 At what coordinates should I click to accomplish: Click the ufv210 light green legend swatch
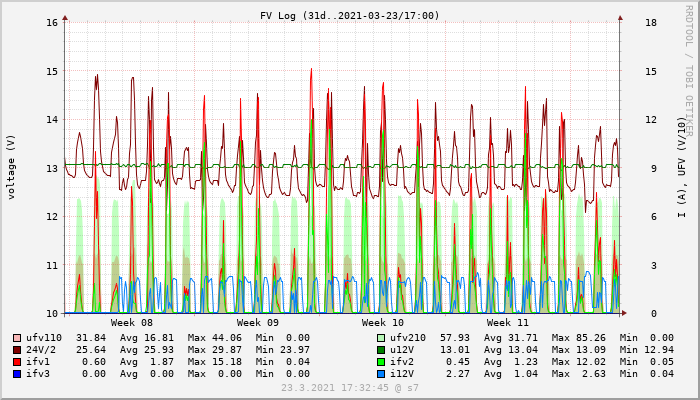pyautogui.click(x=381, y=338)
